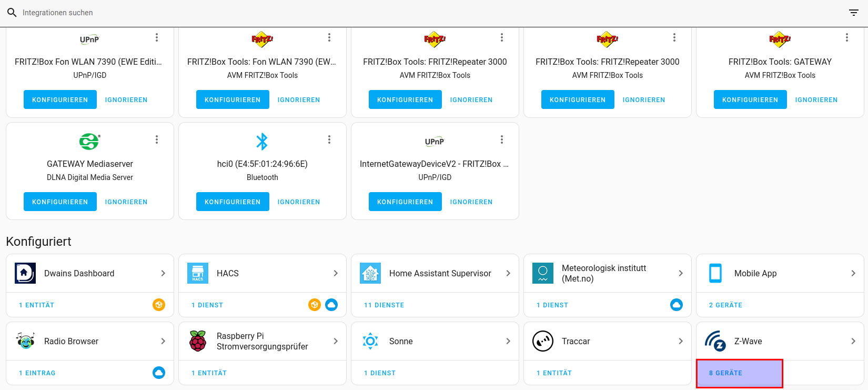Configure InternetGatewayDeviceV2 UPnP integration
868x390 pixels.
coord(405,202)
